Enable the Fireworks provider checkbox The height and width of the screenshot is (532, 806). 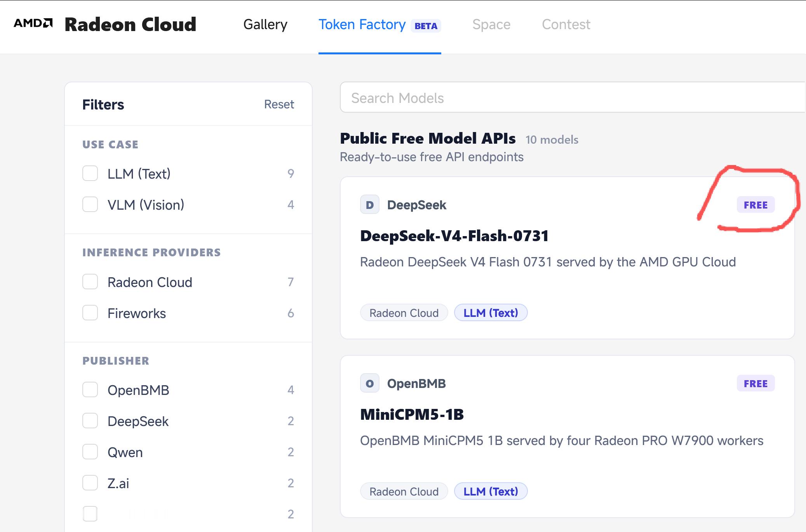[x=90, y=313]
